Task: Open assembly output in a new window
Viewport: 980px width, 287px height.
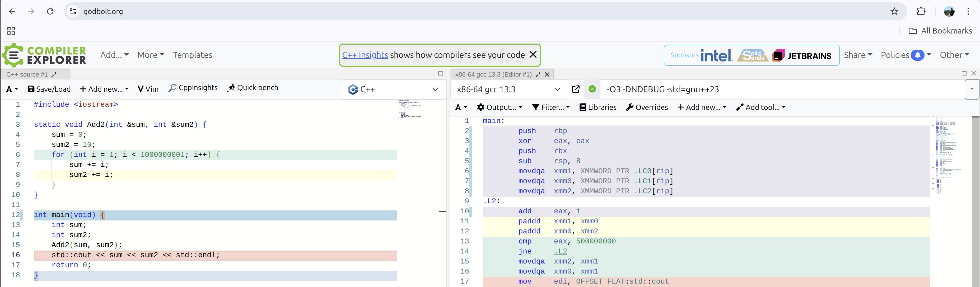Action: (x=576, y=89)
